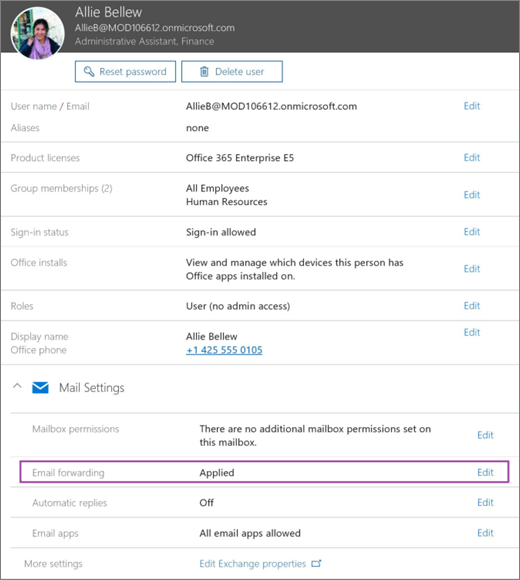
Task: Click the 'Human Resources' group text
Action: (x=226, y=202)
